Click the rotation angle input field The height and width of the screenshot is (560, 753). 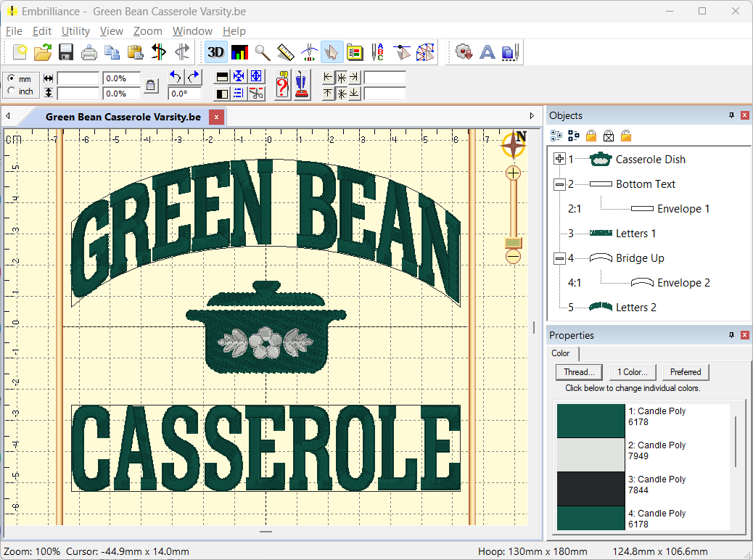coord(184,94)
